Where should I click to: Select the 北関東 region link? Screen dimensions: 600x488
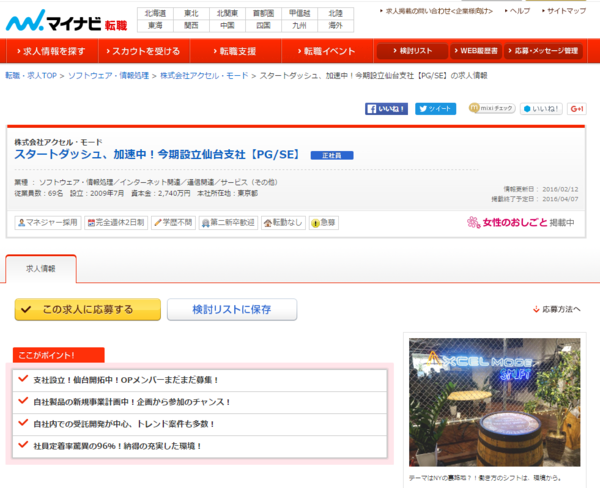[227, 13]
